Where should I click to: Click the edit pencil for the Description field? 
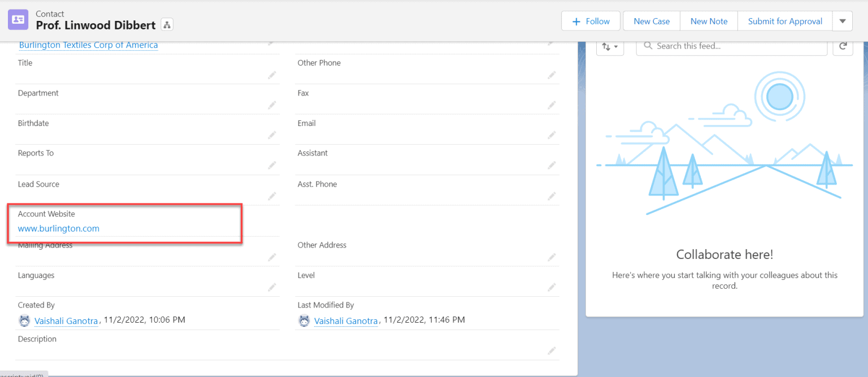pyautogui.click(x=552, y=350)
